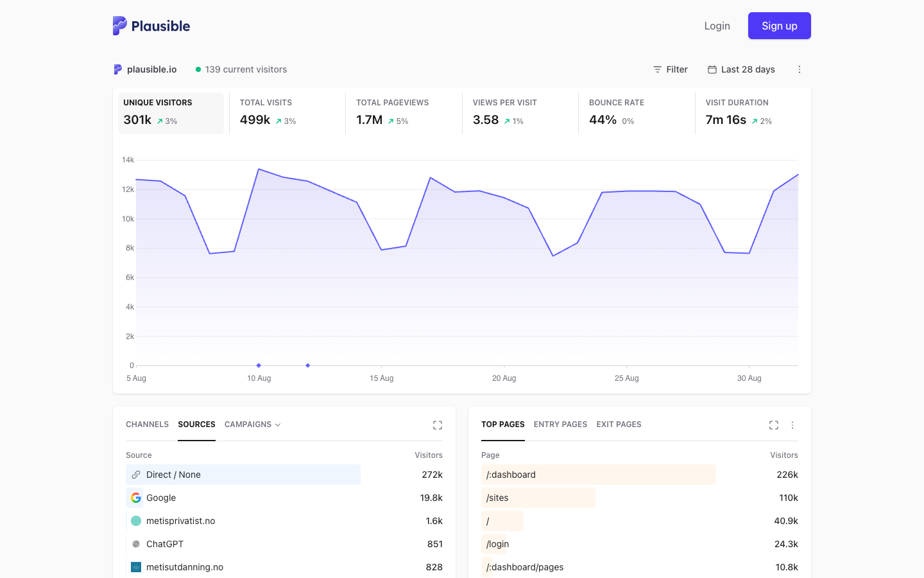Image resolution: width=924 pixels, height=578 pixels.
Task: Click the chart annotation marker near 12 Aug
Action: click(x=308, y=365)
